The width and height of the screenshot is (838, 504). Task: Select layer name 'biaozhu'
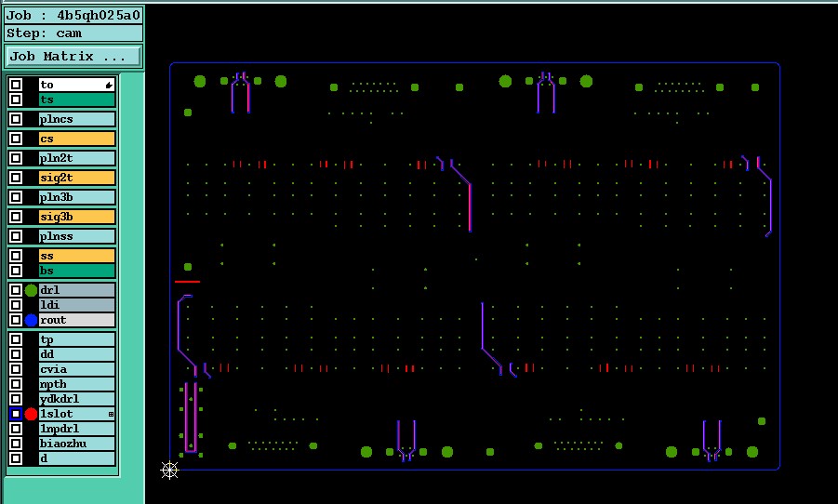(x=76, y=443)
